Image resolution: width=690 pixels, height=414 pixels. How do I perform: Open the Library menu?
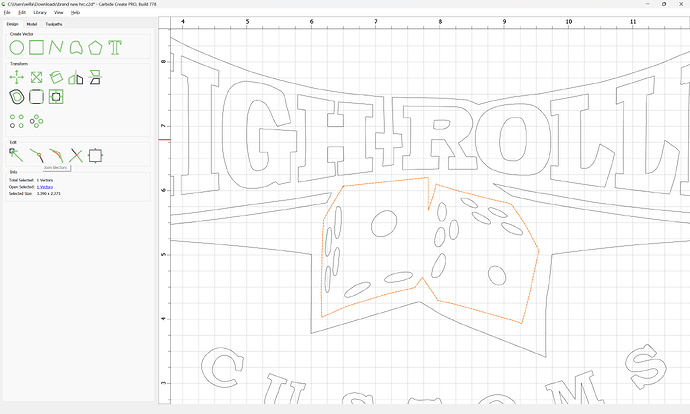40,12
